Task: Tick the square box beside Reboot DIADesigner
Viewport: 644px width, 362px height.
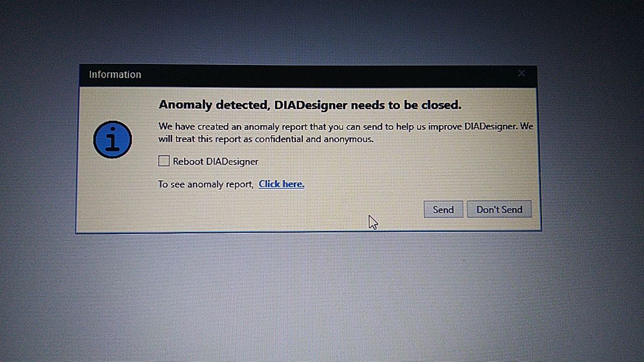Action: [164, 161]
